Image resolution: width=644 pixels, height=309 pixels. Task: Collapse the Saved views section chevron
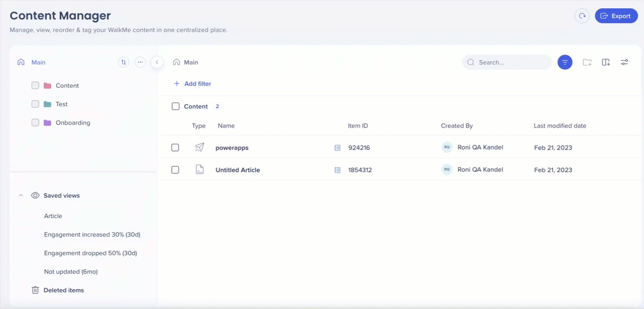pyautogui.click(x=21, y=195)
